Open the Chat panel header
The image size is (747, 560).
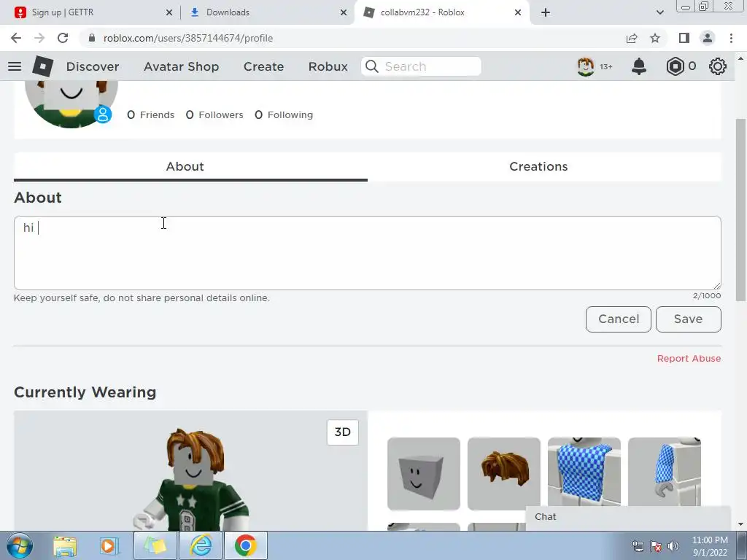coord(628,517)
